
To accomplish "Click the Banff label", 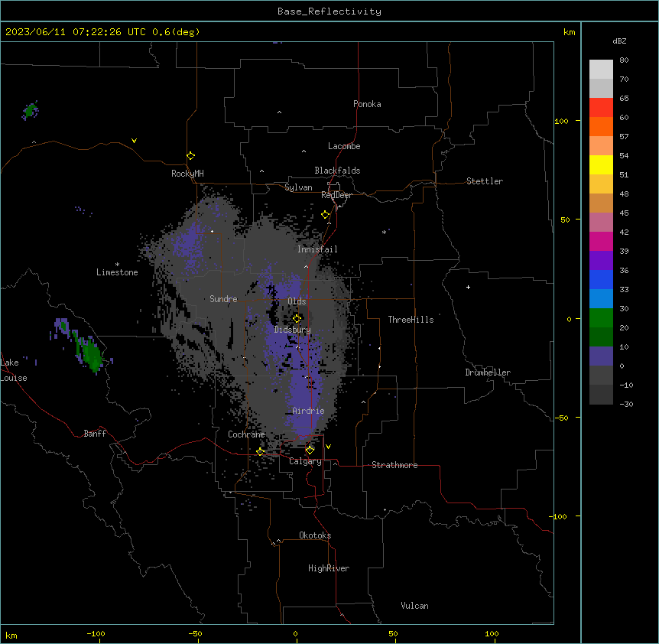I will [x=95, y=434].
